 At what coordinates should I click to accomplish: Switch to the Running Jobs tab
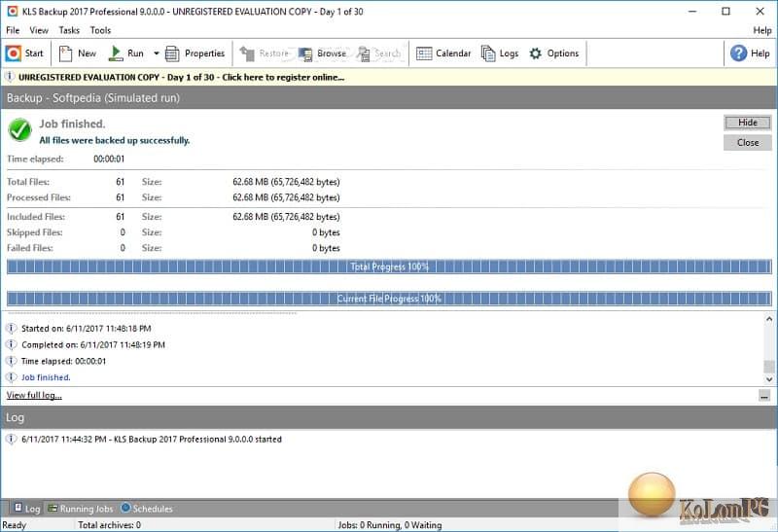81,509
